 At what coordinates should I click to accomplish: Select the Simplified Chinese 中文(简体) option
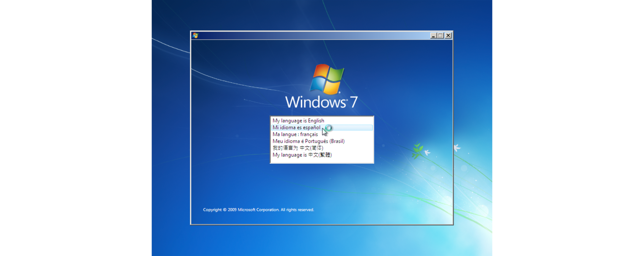pyautogui.click(x=298, y=148)
